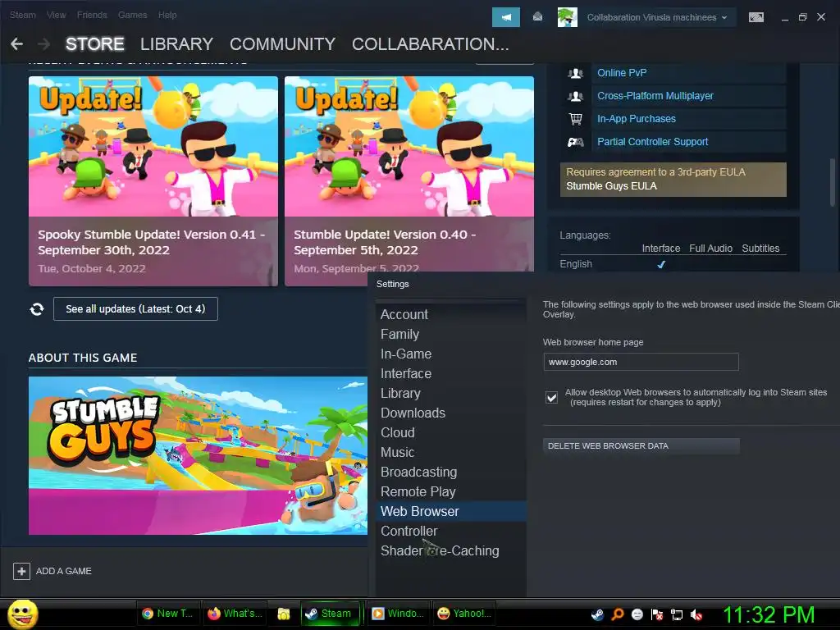This screenshot has height=630, width=840.
Task: Click the store page vertical scrollbar
Action: (833, 182)
